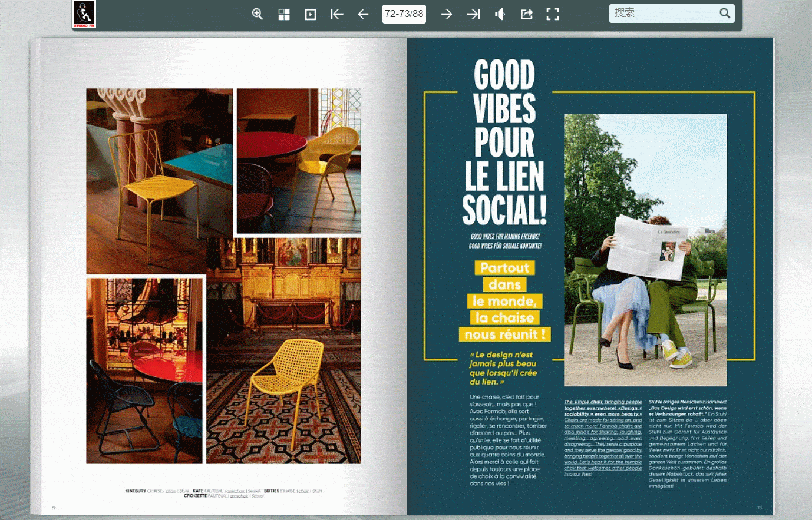Mute the page flip sound

pos(500,14)
